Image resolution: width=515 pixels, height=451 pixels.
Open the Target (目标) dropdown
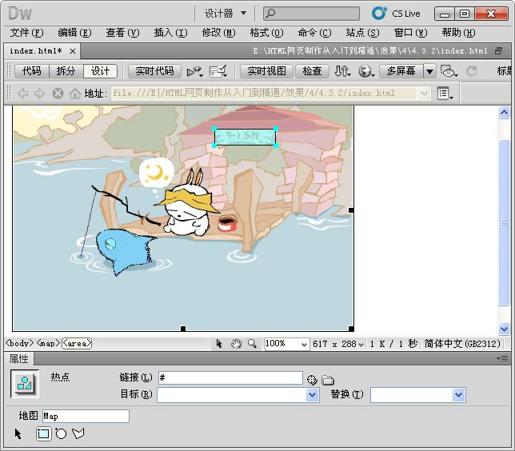tap(312, 395)
